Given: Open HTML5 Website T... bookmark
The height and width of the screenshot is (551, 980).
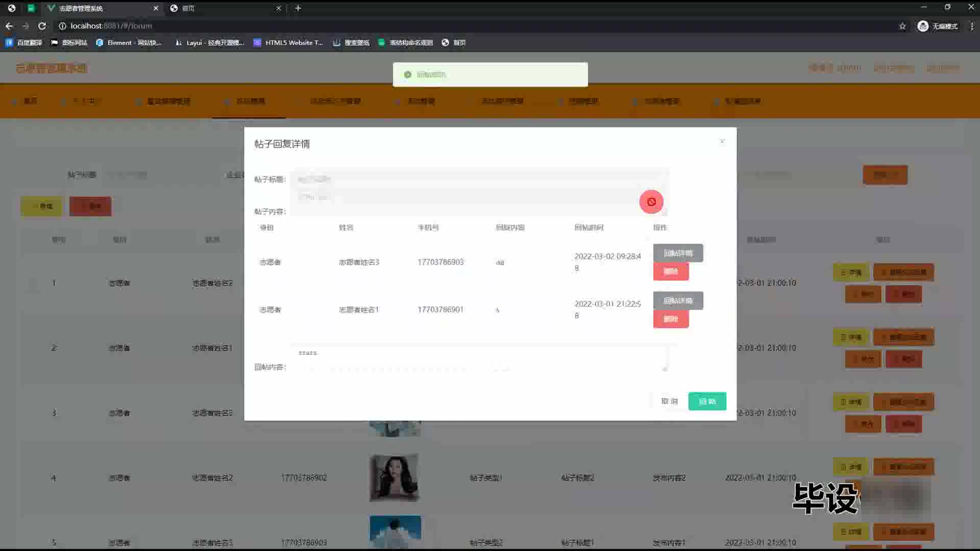Looking at the screenshot, I should (x=288, y=42).
